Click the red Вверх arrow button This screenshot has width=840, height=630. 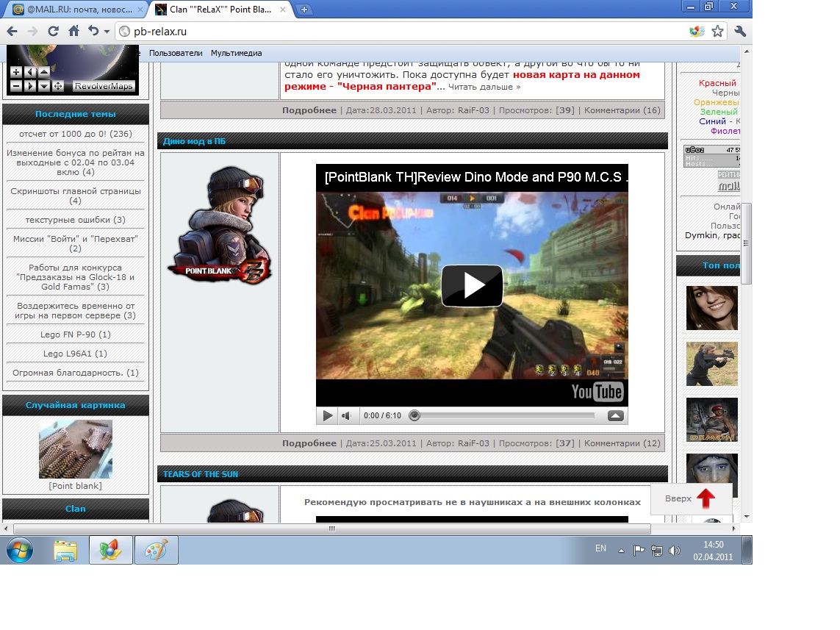point(705,498)
